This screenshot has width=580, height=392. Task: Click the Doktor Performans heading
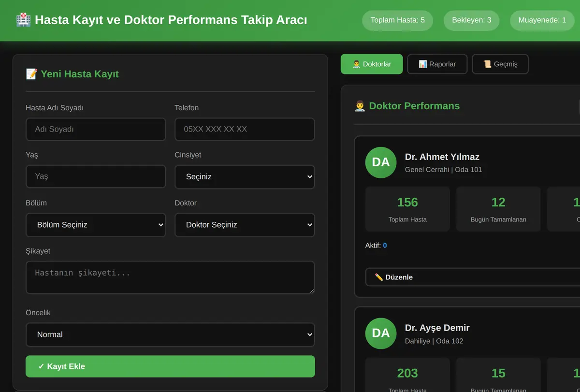coord(414,106)
